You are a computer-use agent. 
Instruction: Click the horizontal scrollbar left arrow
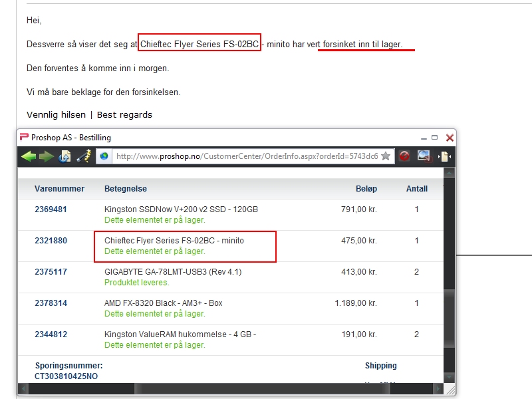23,389
